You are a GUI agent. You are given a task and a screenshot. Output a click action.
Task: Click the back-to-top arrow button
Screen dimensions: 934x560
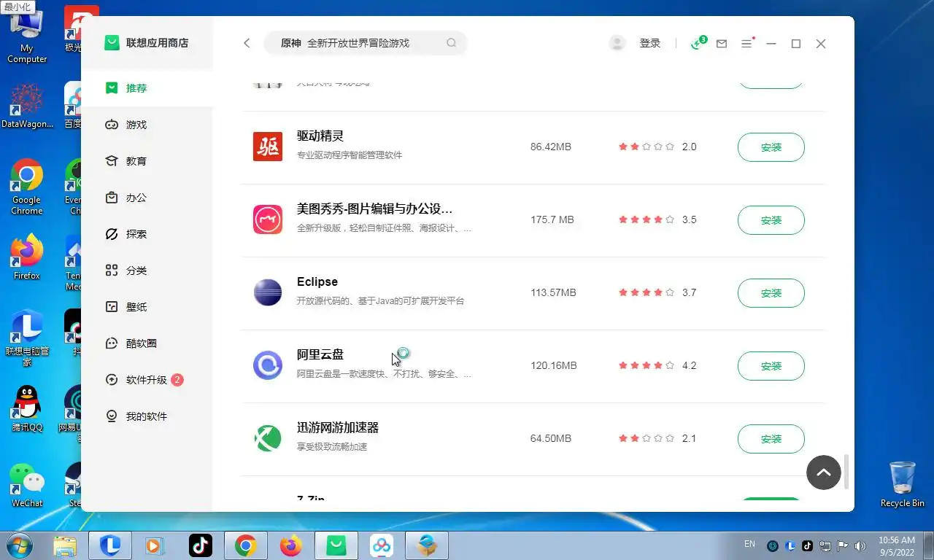pyautogui.click(x=824, y=472)
